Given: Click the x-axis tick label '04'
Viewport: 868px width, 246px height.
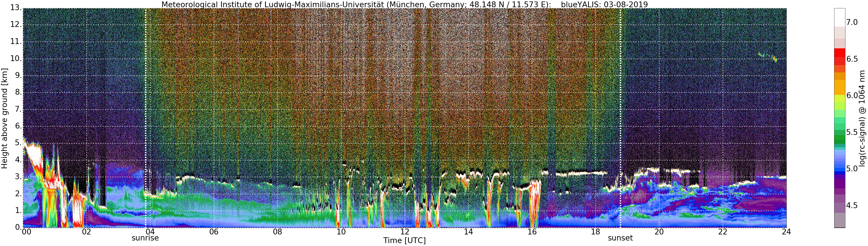Looking at the screenshot, I should 150,232.
